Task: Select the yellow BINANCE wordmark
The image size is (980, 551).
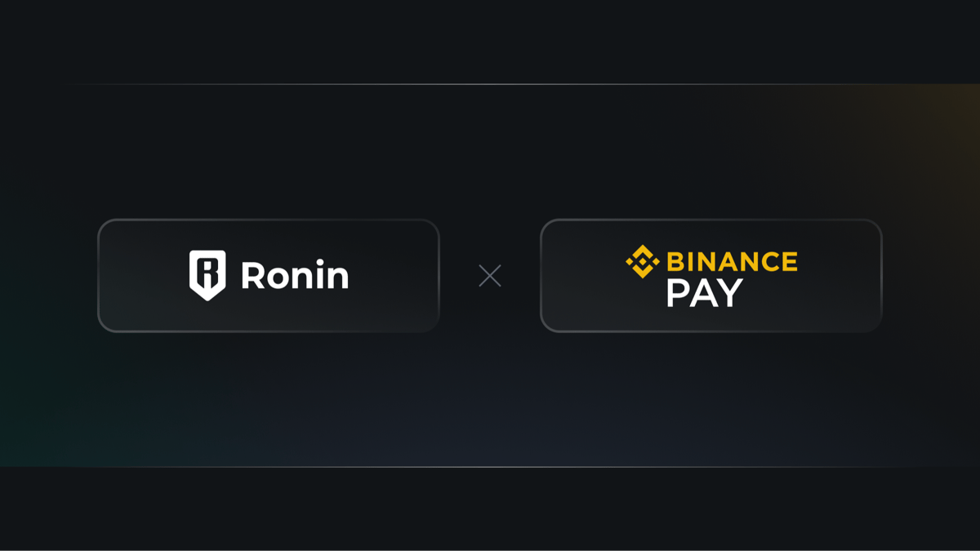Action: tap(732, 261)
